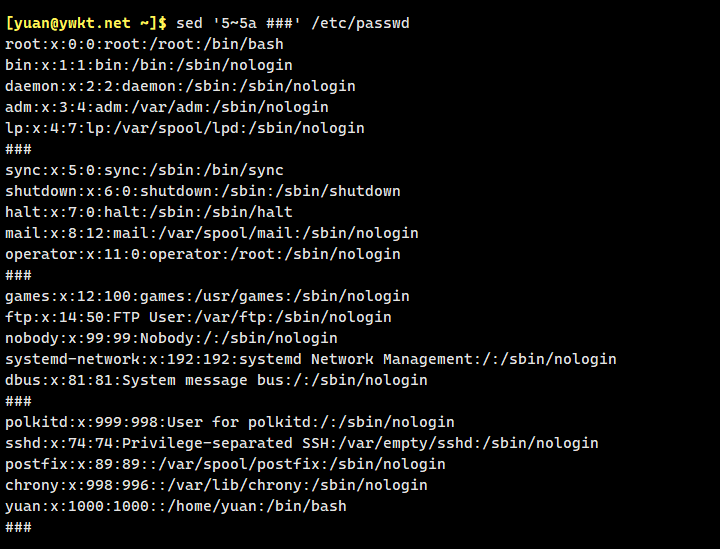Click the systemd Network Management line

tap(311, 359)
